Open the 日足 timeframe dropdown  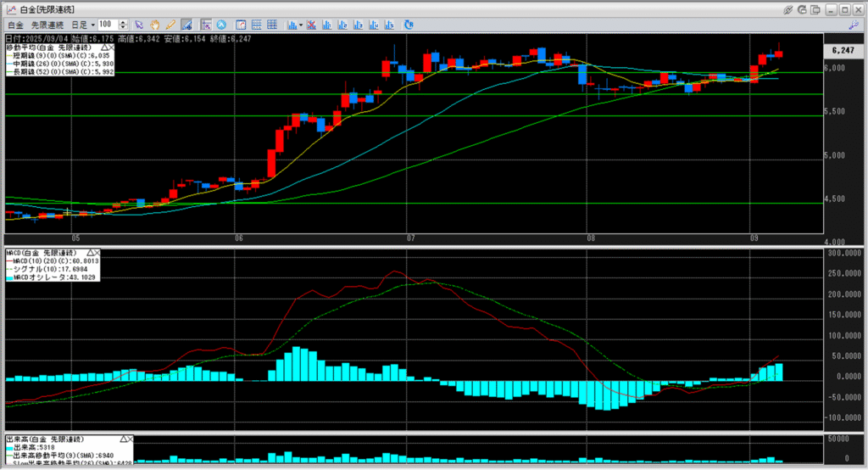(x=83, y=25)
